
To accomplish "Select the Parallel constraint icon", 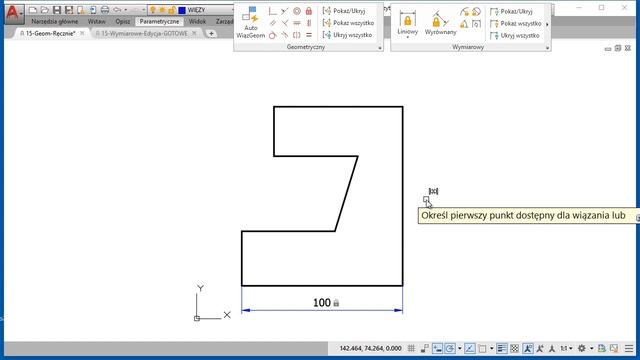I will coord(273,23).
